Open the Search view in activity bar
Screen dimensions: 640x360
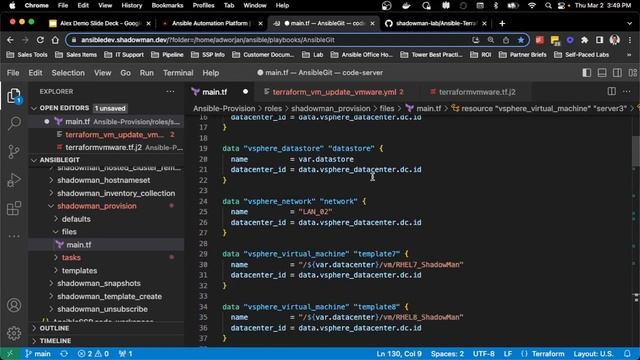point(14,123)
